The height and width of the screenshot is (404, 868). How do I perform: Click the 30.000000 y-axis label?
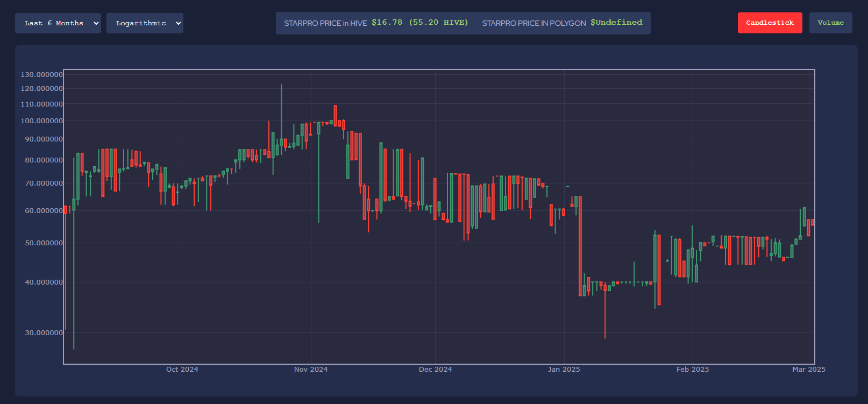click(x=44, y=332)
